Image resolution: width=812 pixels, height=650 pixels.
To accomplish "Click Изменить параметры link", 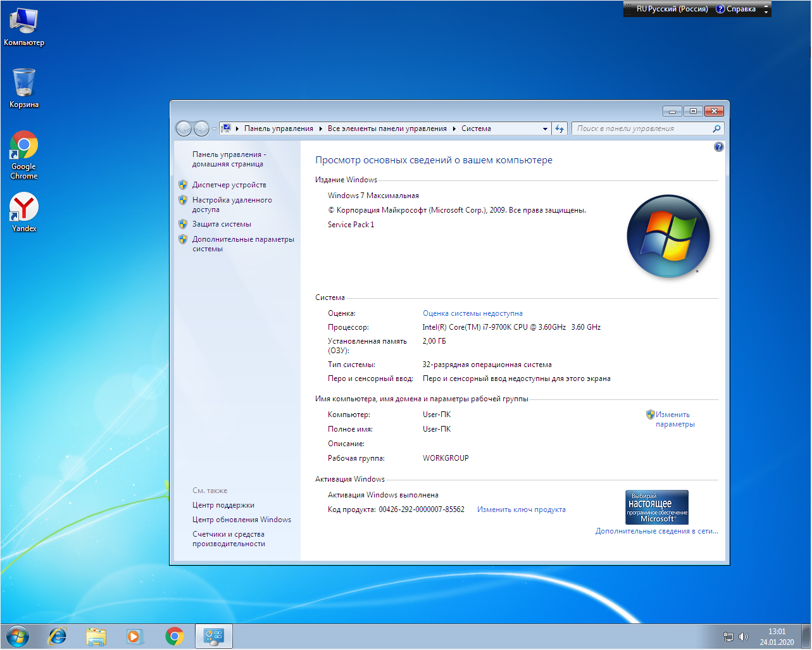I will coord(675,419).
